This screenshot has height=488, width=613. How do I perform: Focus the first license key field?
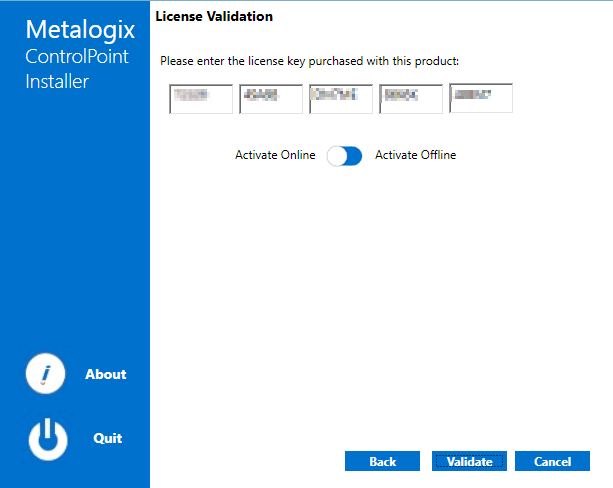coord(201,99)
